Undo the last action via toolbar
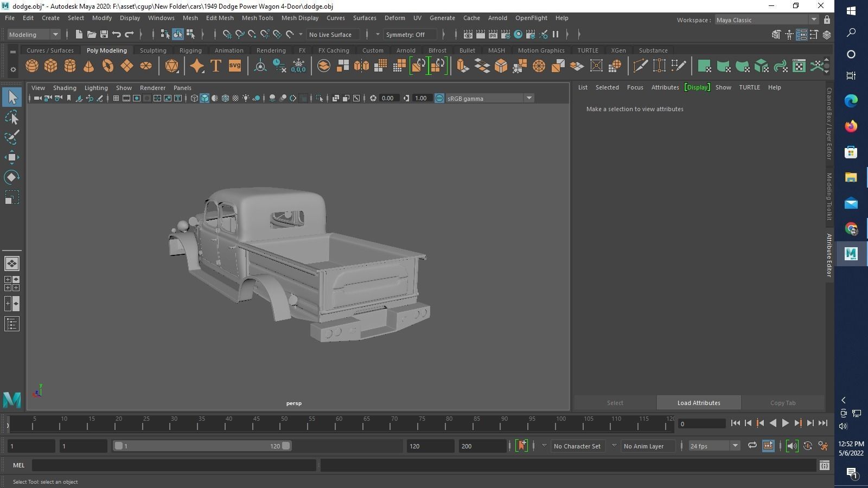Screen dimensions: 868x488 [x=117, y=35]
